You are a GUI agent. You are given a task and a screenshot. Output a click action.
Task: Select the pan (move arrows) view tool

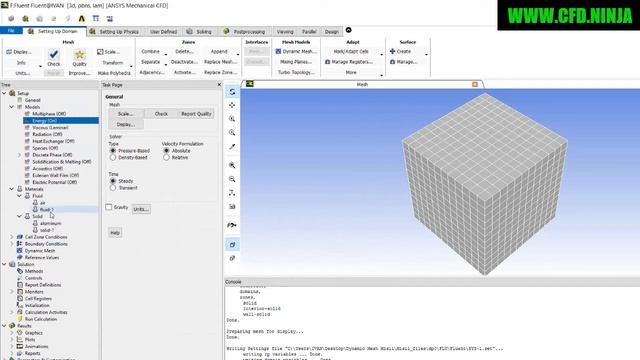[x=232, y=105]
